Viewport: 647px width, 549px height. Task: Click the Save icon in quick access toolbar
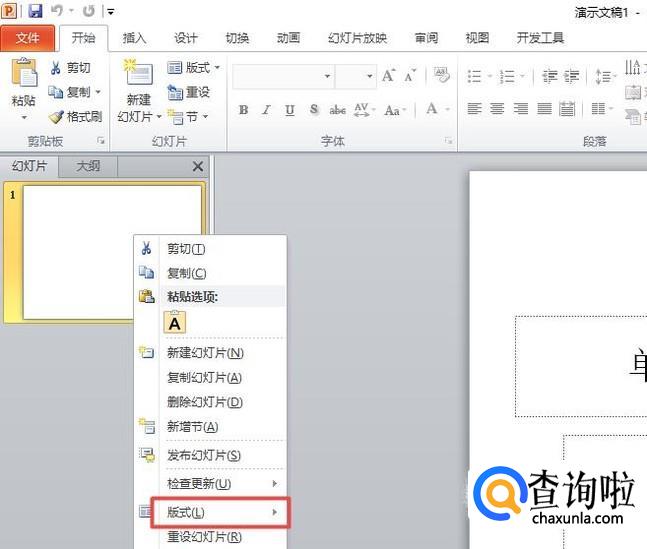coord(35,11)
